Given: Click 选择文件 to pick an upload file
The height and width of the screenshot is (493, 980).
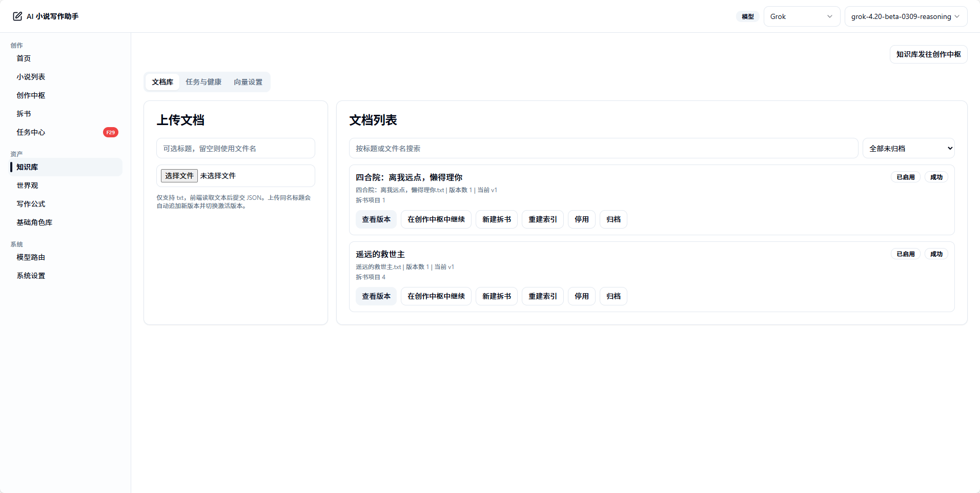Looking at the screenshot, I should pyautogui.click(x=179, y=175).
